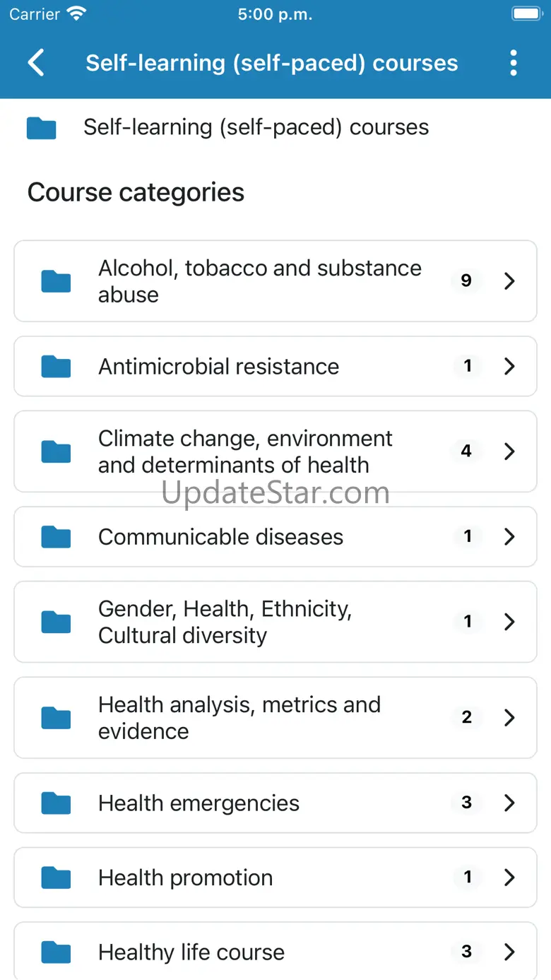Open the Communicable diseases category
This screenshot has width=551, height=980.
(220, 537)
